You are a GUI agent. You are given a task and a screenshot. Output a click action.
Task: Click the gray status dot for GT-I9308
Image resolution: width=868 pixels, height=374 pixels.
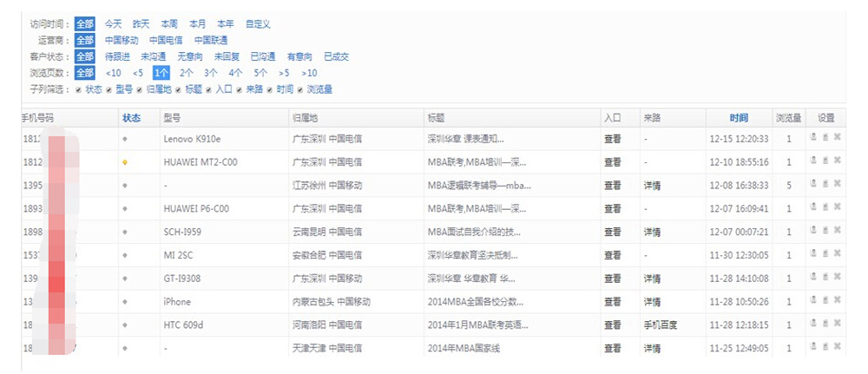click(x=125, y=279)
